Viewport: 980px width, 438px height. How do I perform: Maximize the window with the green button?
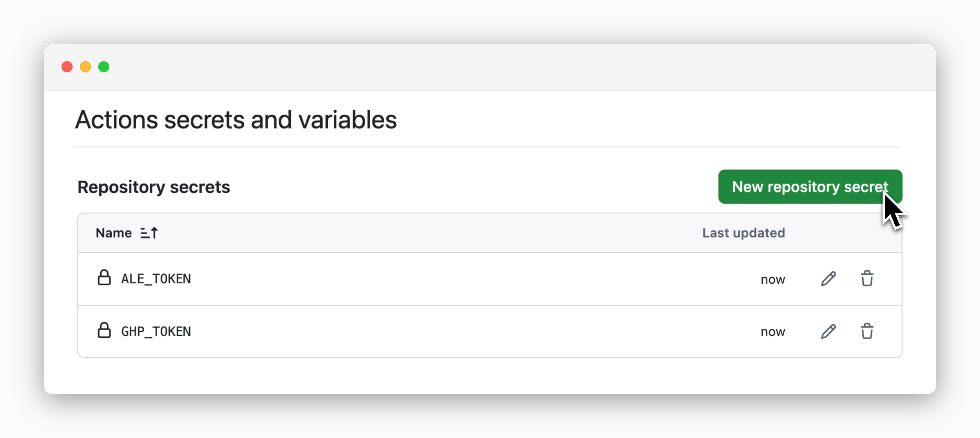pos(103,67)
